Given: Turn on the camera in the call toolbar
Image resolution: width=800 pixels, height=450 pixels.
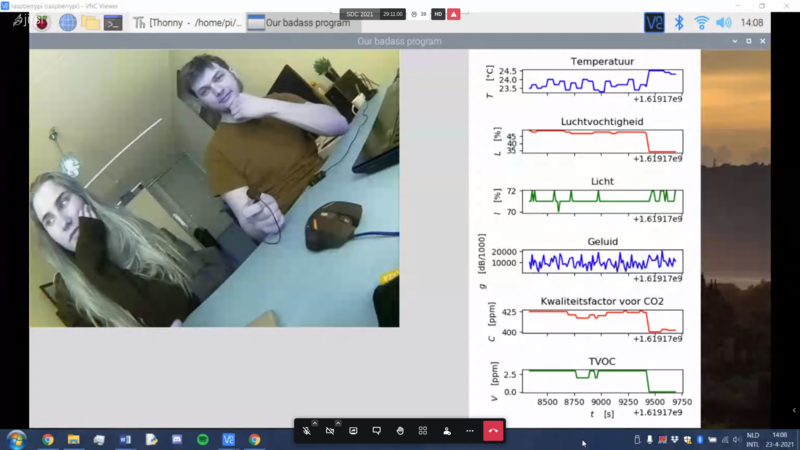Looking at the screenshot, I should click(x=330, y=431).
